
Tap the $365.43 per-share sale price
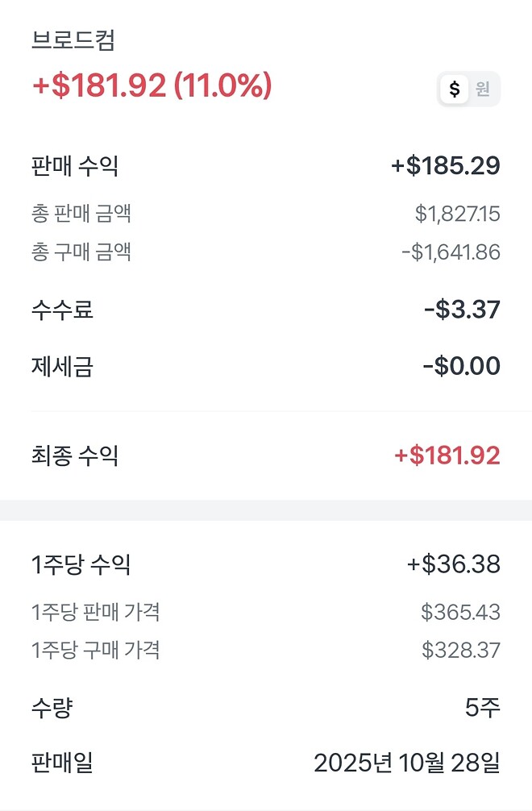click(x=461, y=612)
